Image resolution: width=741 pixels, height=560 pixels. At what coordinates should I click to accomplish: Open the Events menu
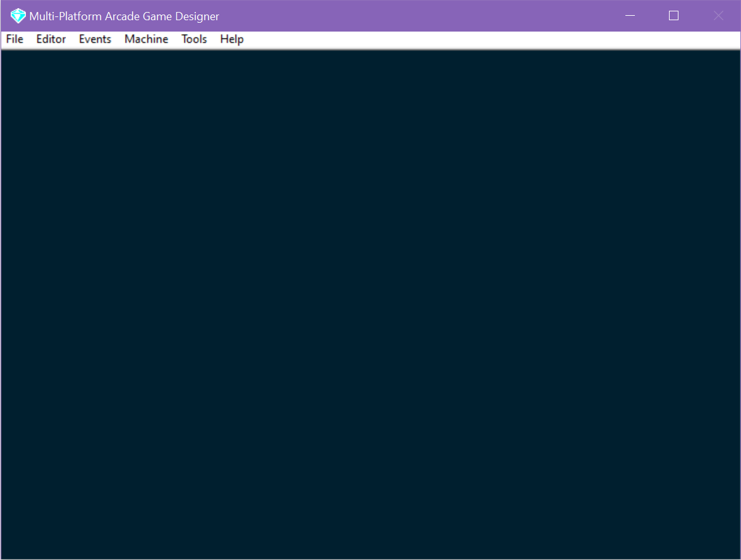pyautogui.click(x=95, y=39)
